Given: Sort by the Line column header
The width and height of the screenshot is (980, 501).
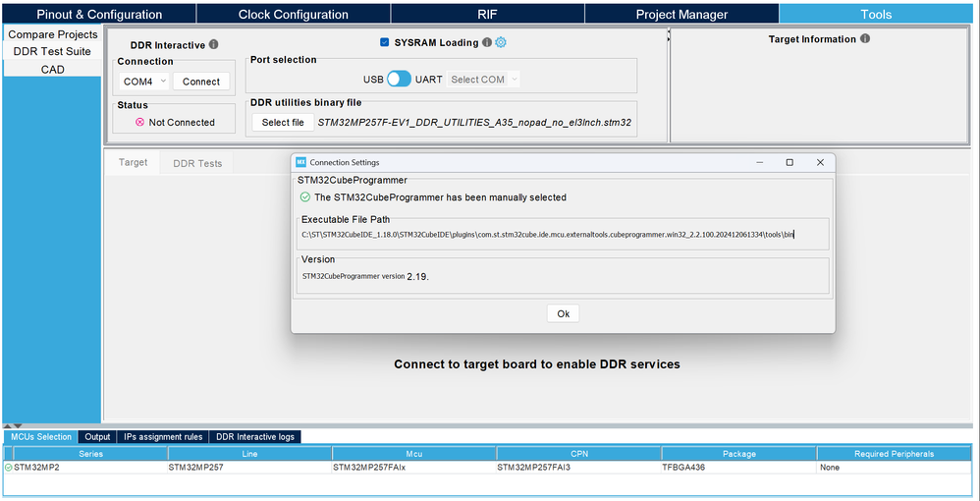Looking at the screenshot, I should (x=250, y=454).
